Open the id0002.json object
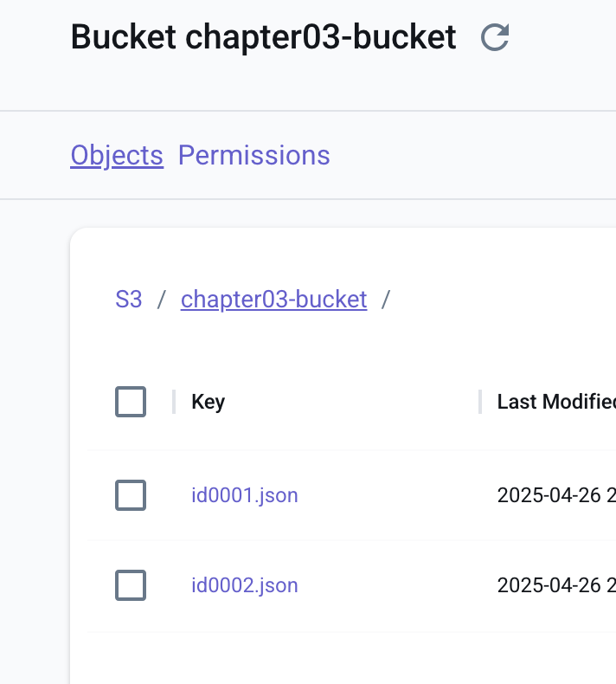Viewport: 616px width, 684px height. pyautogui.click(x=245, y=586)
